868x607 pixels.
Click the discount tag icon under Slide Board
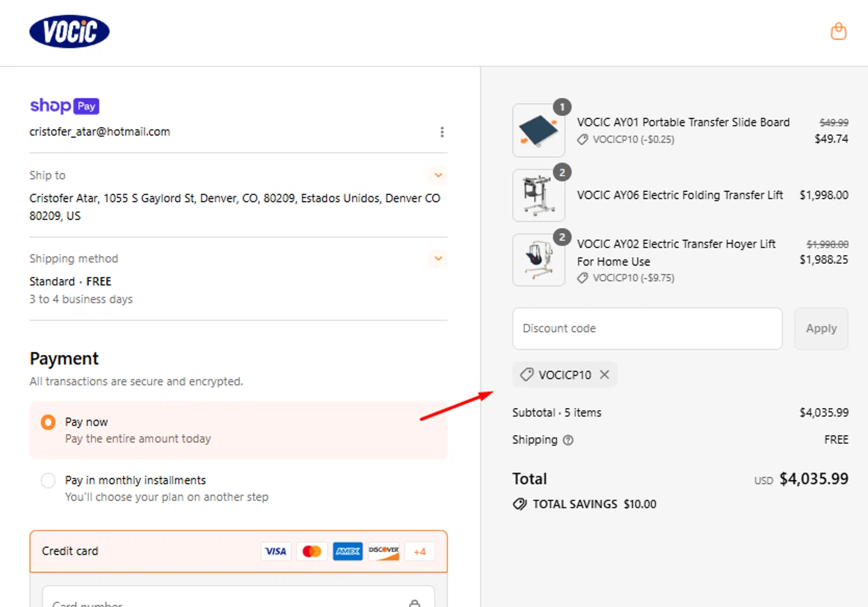(583, 139)
